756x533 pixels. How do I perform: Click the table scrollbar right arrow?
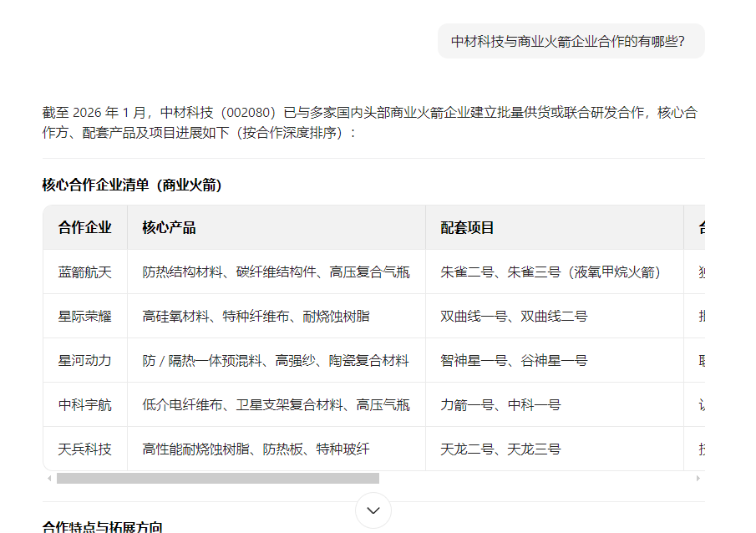point(698,478)
